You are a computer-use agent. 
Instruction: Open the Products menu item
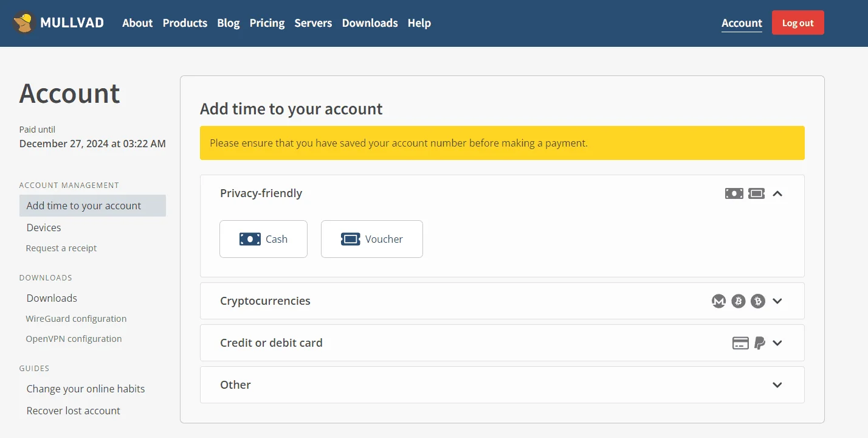click(185, 23)
